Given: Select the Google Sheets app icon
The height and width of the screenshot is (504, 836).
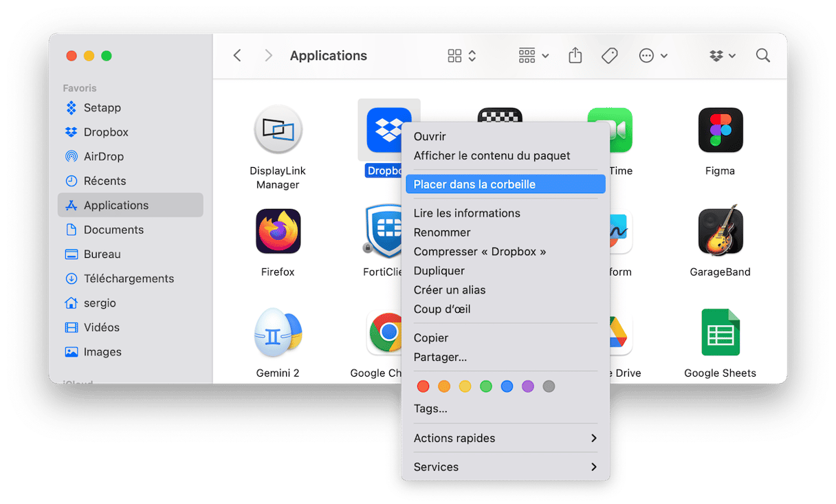Looking at the screenshot, I should 720,333.
